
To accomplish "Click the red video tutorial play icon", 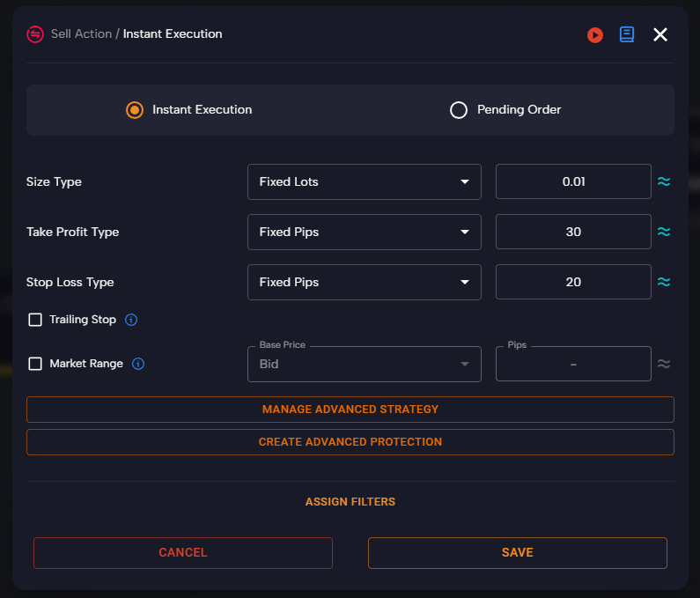I will 595,34.
